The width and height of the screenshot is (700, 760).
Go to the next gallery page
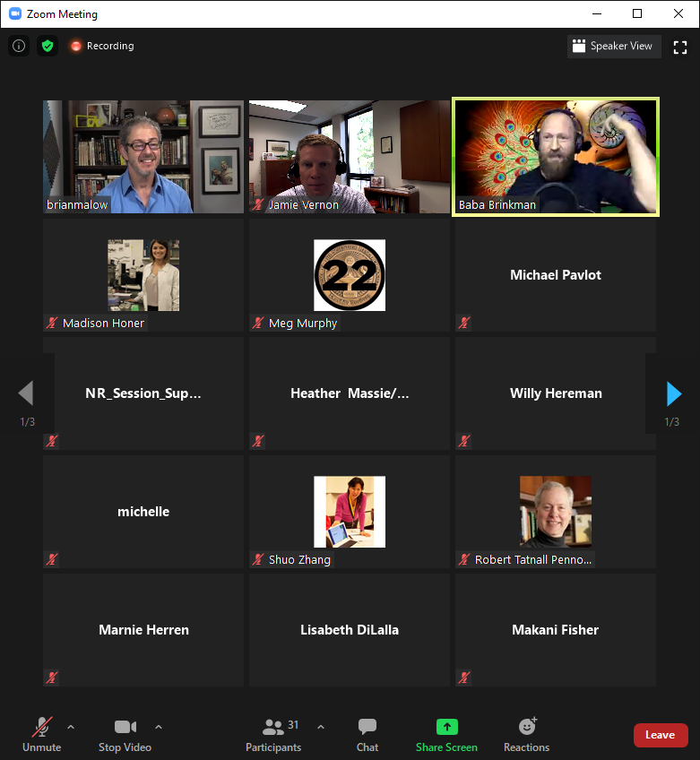tap(674, 393)
